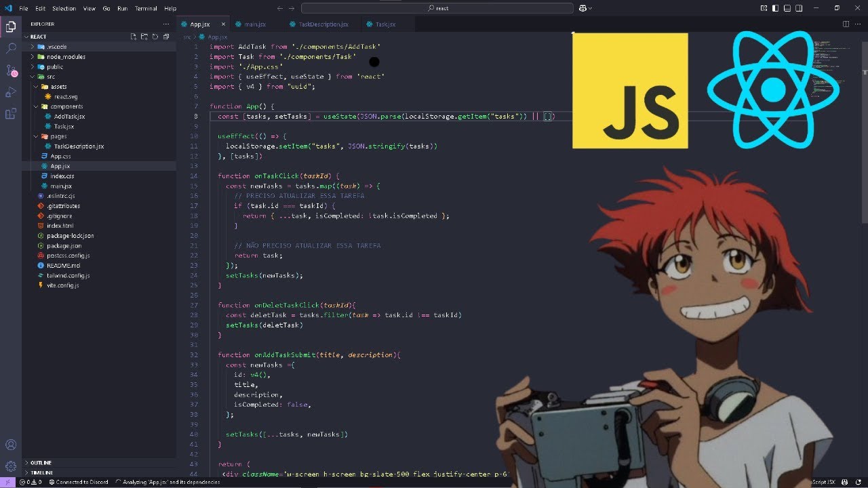868x488 pixels.
Task: Open the Source Control view
Action: (x=11, y=70)
